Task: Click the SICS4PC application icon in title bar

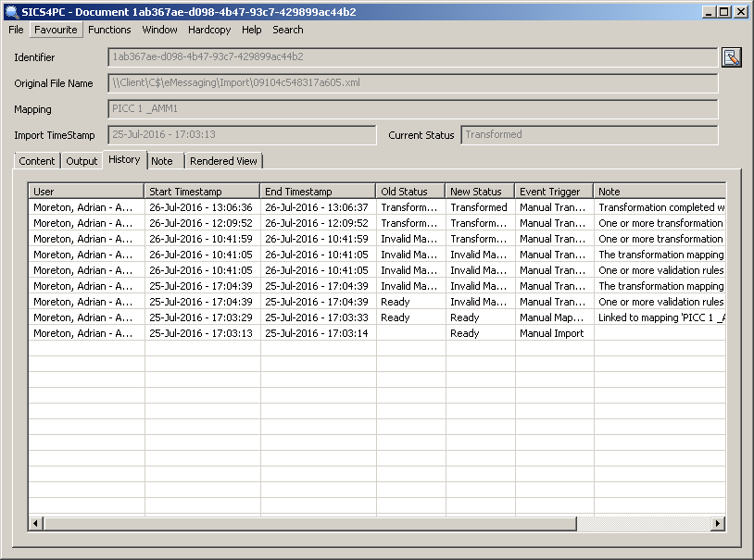Action: pos(12,12)
